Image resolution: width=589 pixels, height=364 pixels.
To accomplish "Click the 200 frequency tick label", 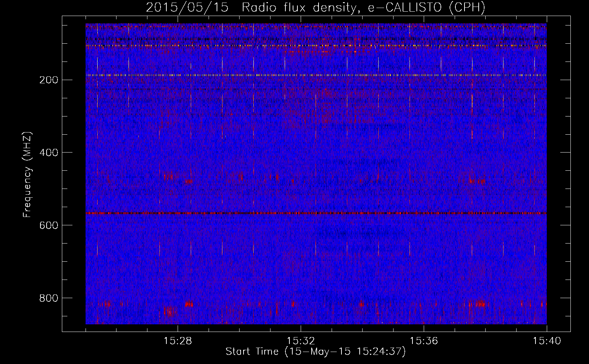I will [x=48, y=80].
